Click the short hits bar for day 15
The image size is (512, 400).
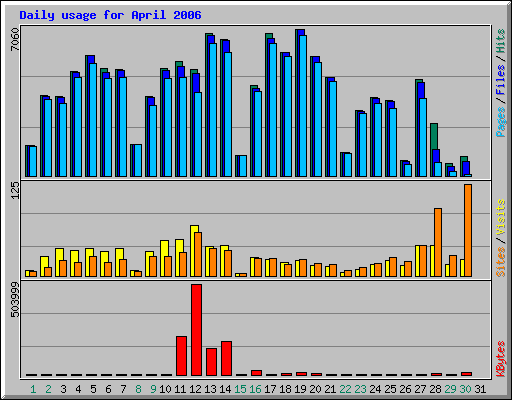click(241, 166)
